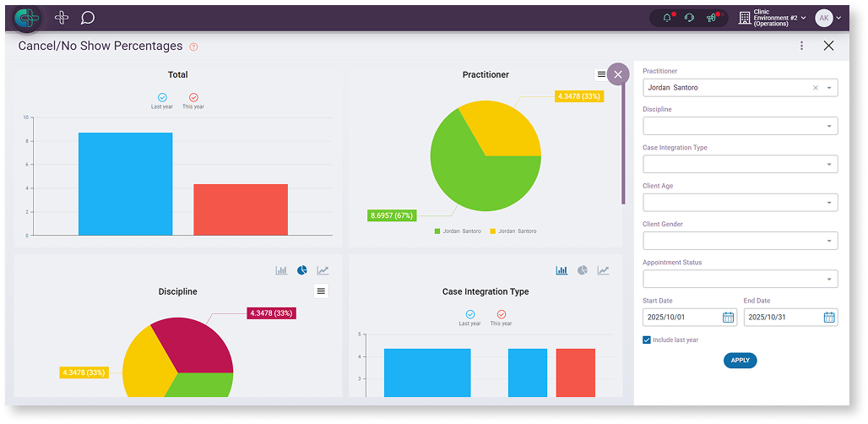Open the Start Date calendar picker

[x=728, y=318]
